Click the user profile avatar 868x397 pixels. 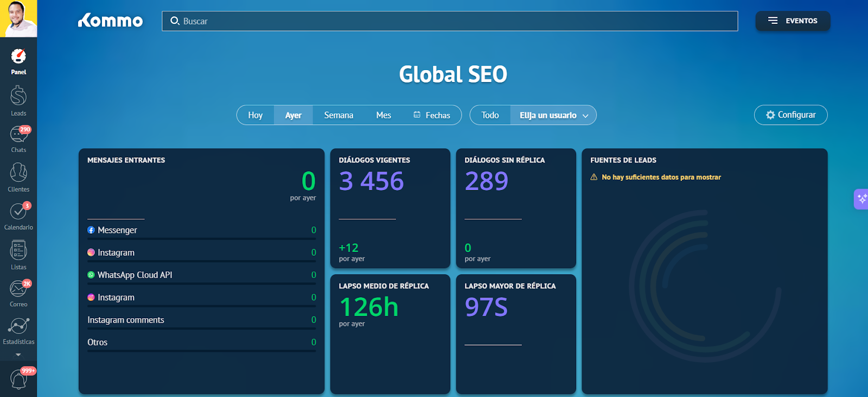(x=18, y=18)
